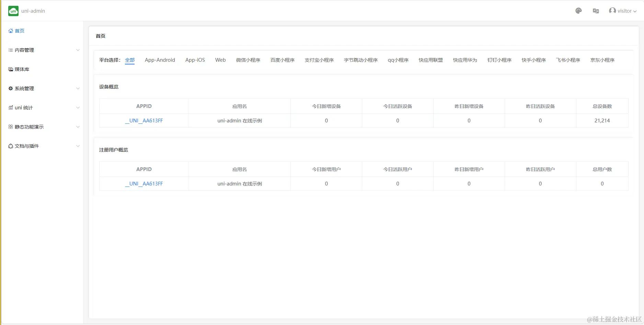Expand the 文档与插件 chevron
The image size is (644, 325).
[x=78, y=146]
